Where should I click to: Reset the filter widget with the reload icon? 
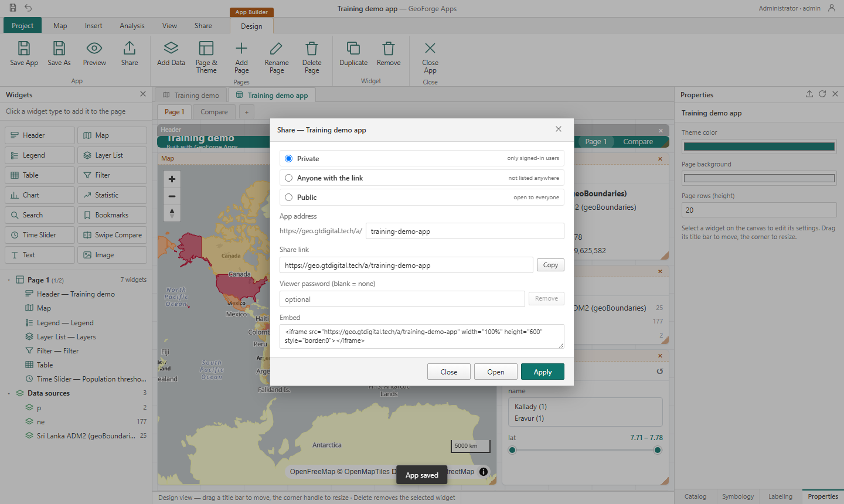pos(660,371)
